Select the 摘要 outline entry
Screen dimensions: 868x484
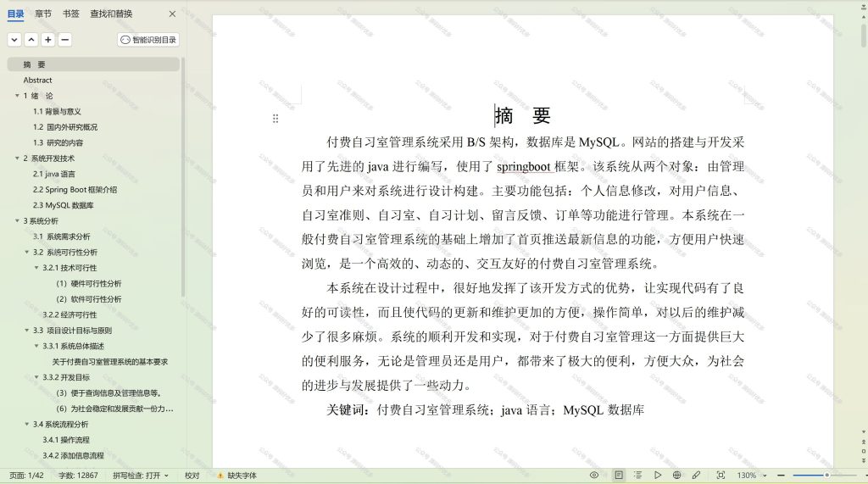(x=93, y=64)
